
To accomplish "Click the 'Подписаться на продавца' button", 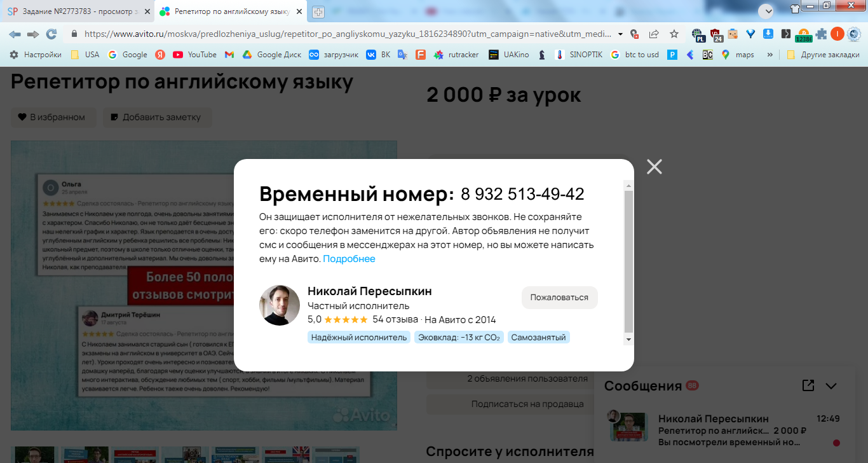I will coord(509,404).
